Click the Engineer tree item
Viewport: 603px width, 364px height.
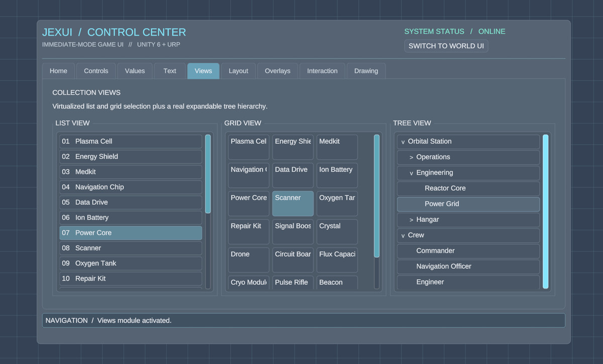[x=468, y=282]
